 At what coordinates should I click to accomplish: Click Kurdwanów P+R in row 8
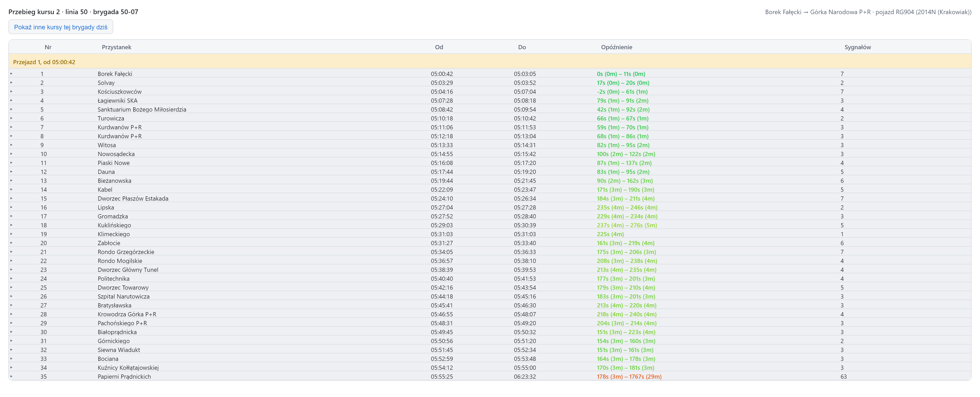click(119, 136)
